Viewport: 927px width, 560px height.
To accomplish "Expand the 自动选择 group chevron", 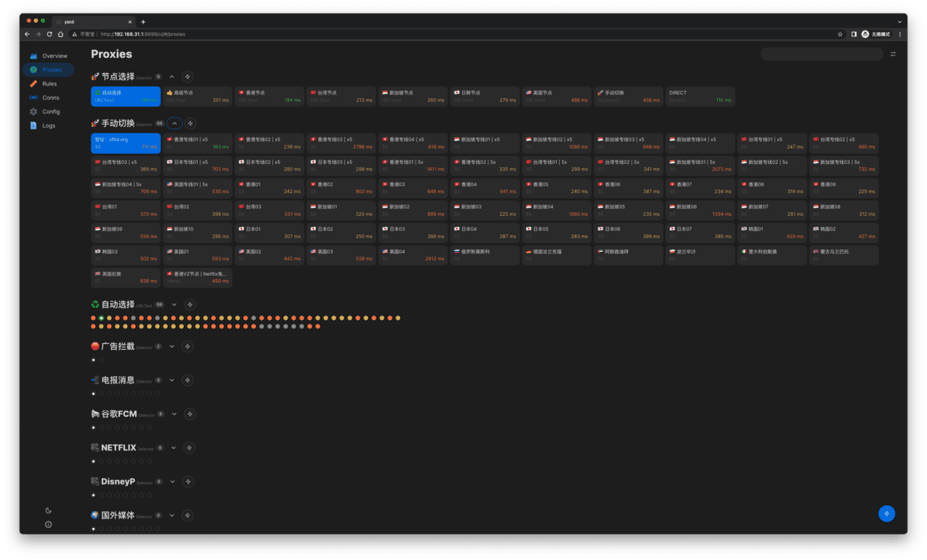I will [x=174, y=304].
